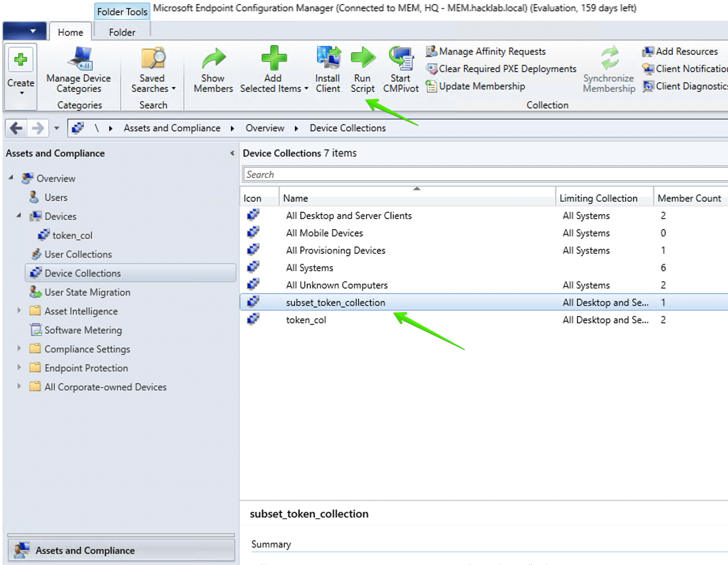
Task: Click icon for All Mobile Devices row
Action: (253, 232)
